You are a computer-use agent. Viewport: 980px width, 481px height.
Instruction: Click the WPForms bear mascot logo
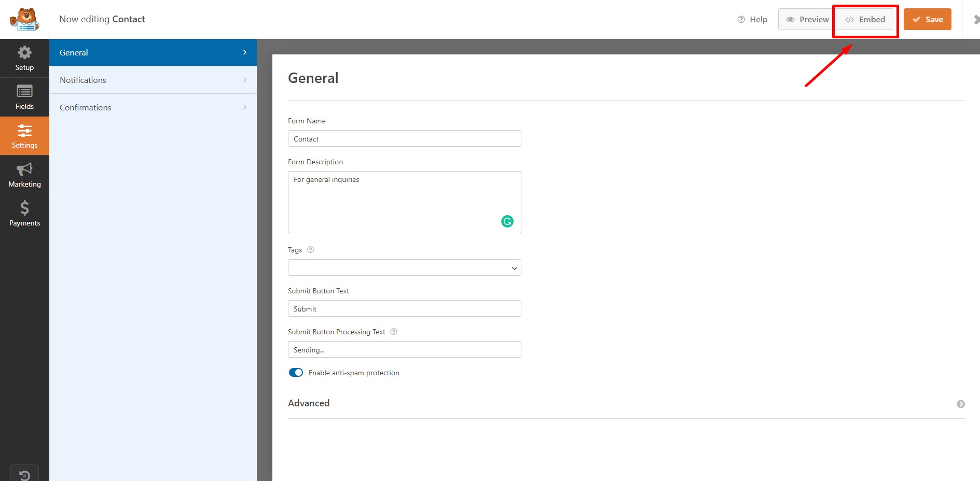pos(24,19)
